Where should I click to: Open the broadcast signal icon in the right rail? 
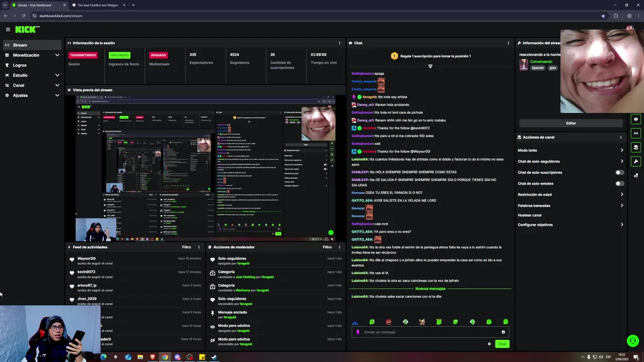(x=636, y=133)
